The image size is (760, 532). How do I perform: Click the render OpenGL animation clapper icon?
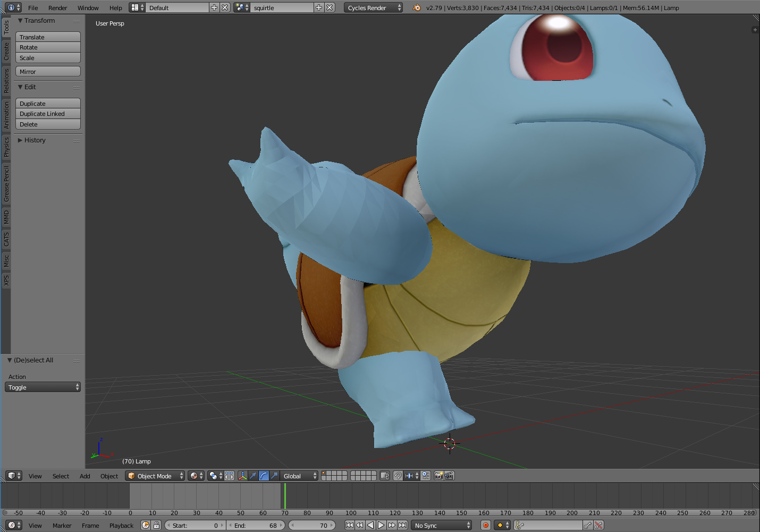[x=449, y=476]
